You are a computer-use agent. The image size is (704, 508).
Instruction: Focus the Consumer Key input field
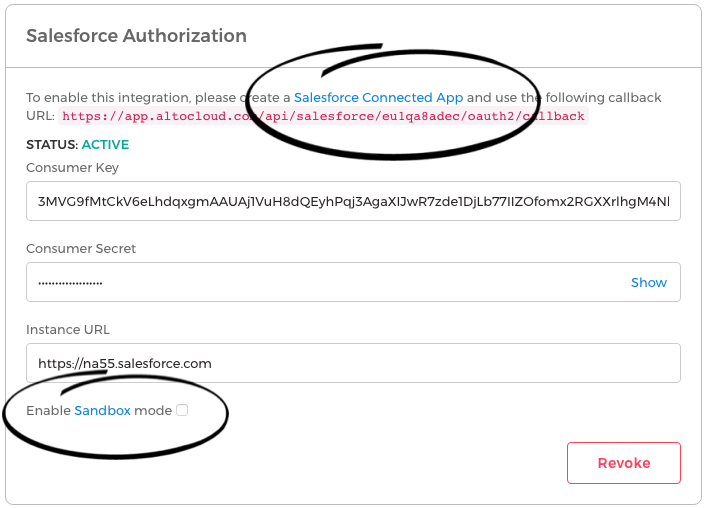(x=353, y=201)
